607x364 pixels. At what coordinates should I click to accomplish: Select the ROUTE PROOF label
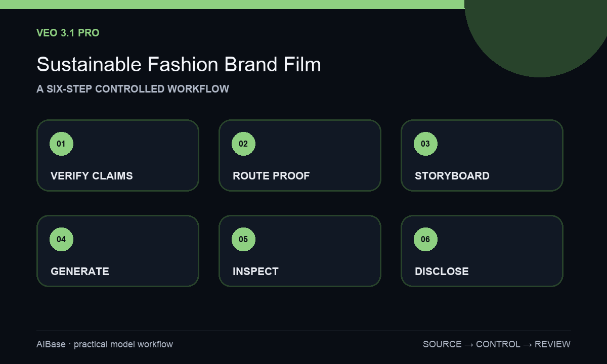pos(271,176)
